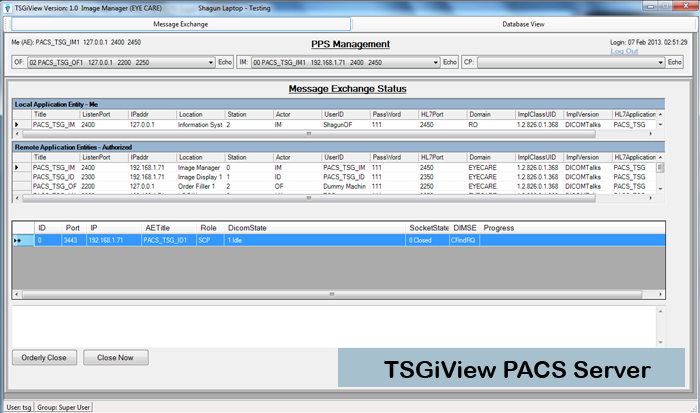Click Dummy Machin UserID cell in remote table
Viewport: 700px width, 413px height.
(346, 186)
